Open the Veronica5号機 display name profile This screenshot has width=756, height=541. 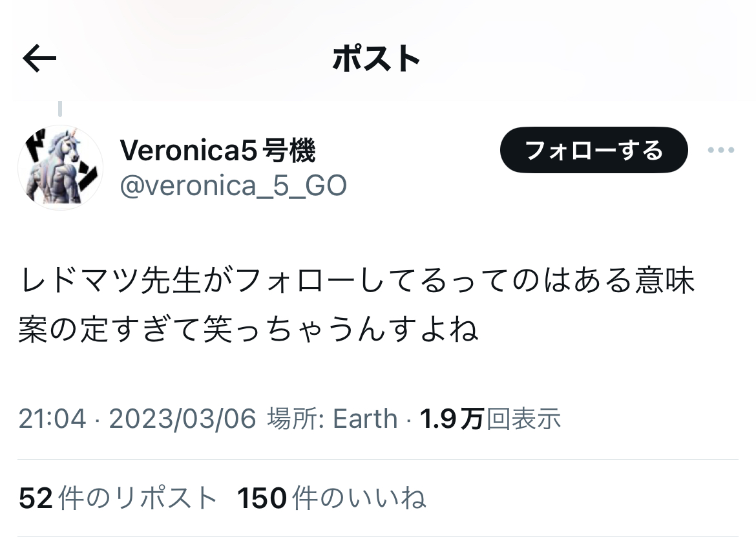tap(218, 150)
